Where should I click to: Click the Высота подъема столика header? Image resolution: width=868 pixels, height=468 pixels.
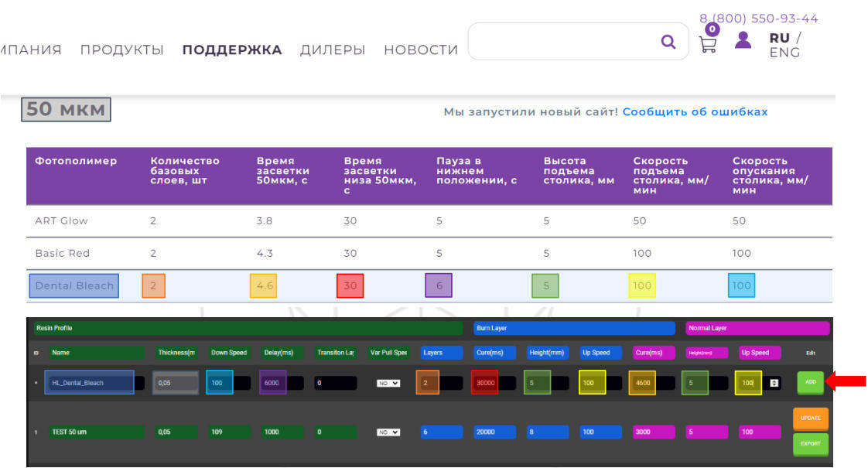click(x=579, y=171)
